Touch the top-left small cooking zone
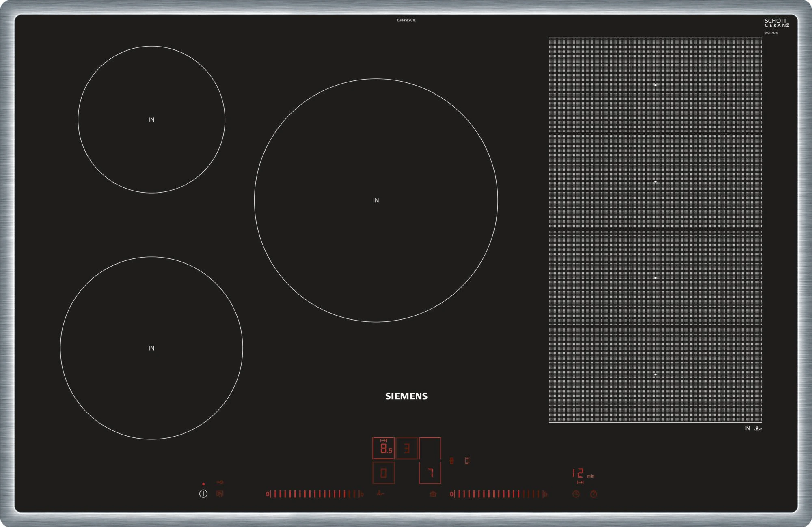Screen dimensions: 812x527 (151, 119)
